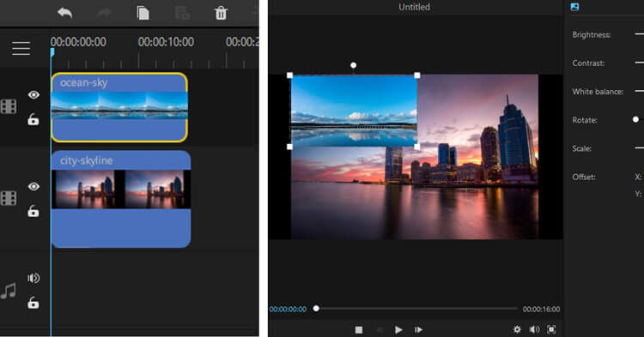Image resolution: width=644 pixels, height=337 pixels.
Task: Select the city-skyline clip in timeline
Action: click(x=121, y=199)
